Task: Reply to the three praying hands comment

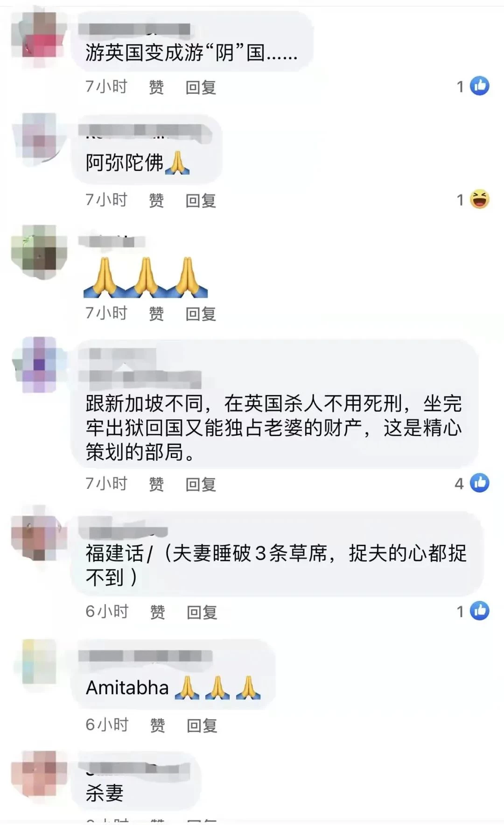Action: click(201, 314)
